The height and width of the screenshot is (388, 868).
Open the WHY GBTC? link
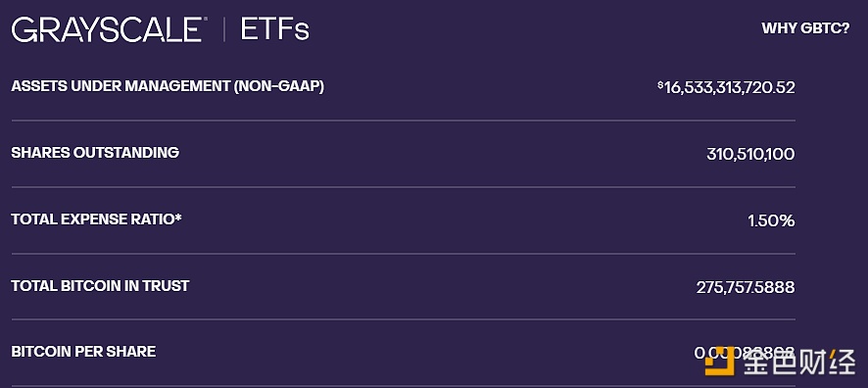tap(805, 28)
